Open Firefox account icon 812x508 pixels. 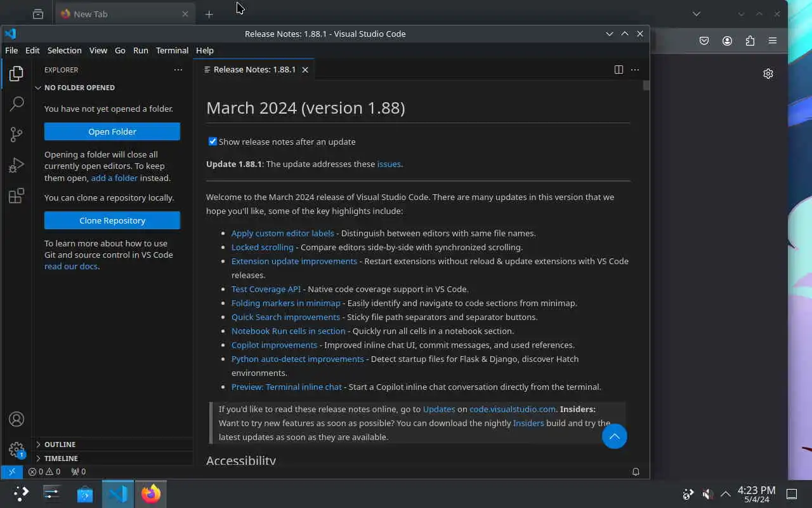pyautogui.click(x=727, y=41)
